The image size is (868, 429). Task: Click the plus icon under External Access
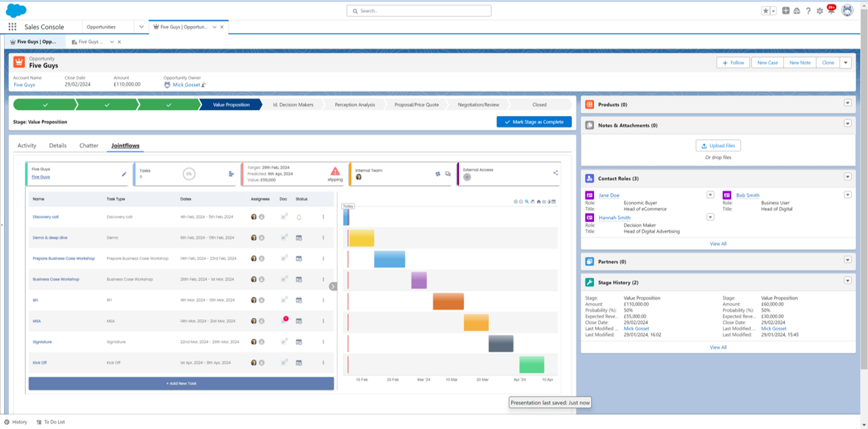pos(467,177)
